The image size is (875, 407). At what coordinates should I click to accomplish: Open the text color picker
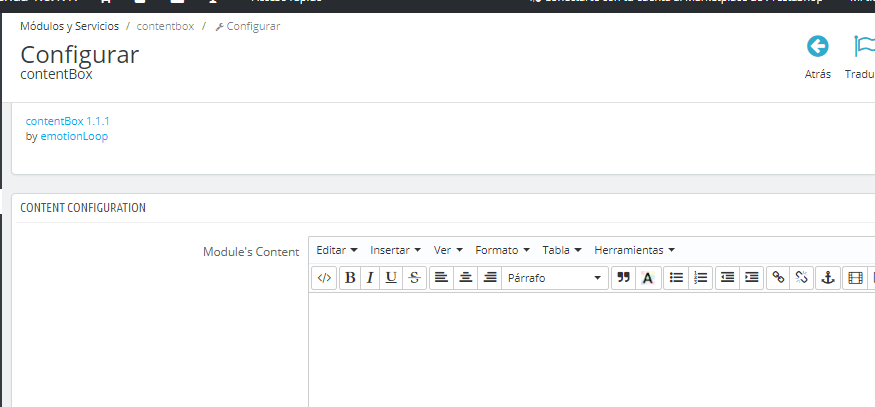[x=647, y=278]
